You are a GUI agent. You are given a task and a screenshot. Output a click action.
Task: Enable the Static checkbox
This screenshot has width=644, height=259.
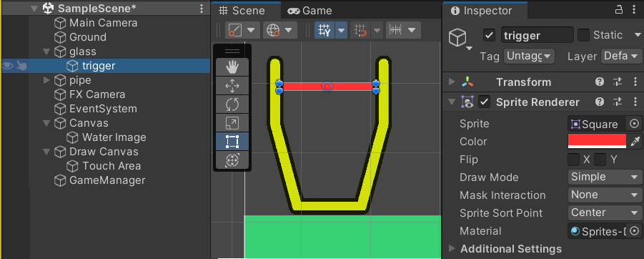[x=583, y=35]
